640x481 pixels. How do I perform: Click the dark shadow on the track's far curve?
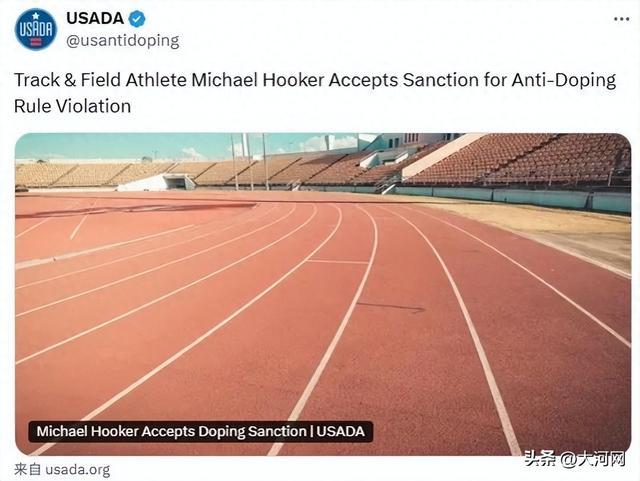click(x=150, y=209)
